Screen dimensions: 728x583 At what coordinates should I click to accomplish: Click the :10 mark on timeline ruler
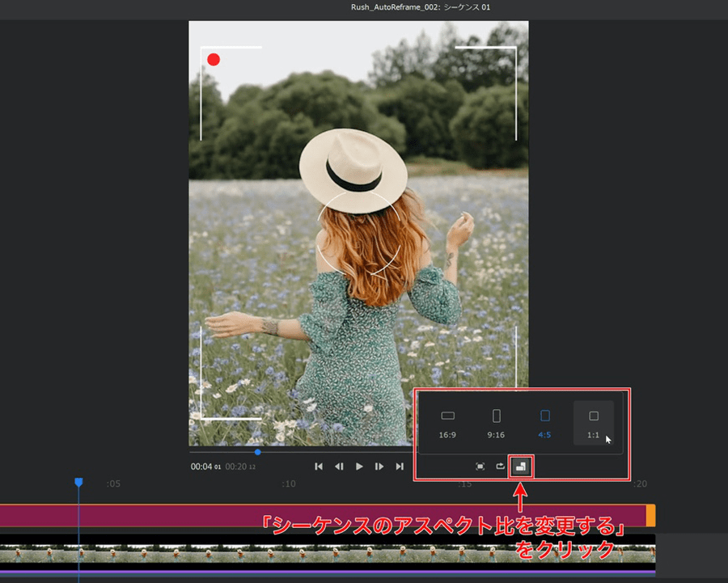pyautogui.click(x=288, y=484)
